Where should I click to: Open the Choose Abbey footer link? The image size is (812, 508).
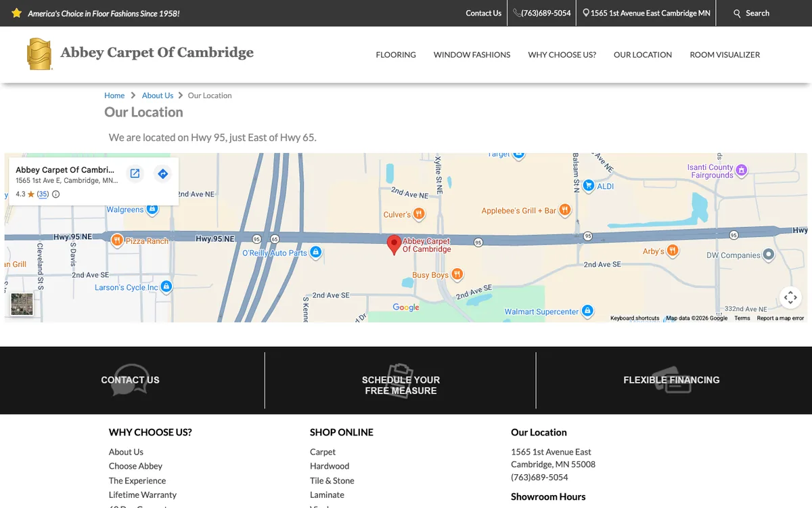(135, 466)
